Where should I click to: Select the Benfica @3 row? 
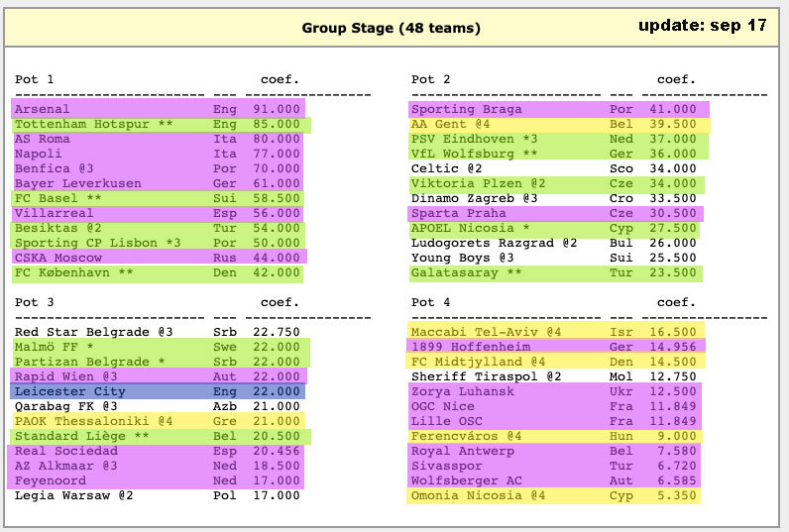[158, 168]
